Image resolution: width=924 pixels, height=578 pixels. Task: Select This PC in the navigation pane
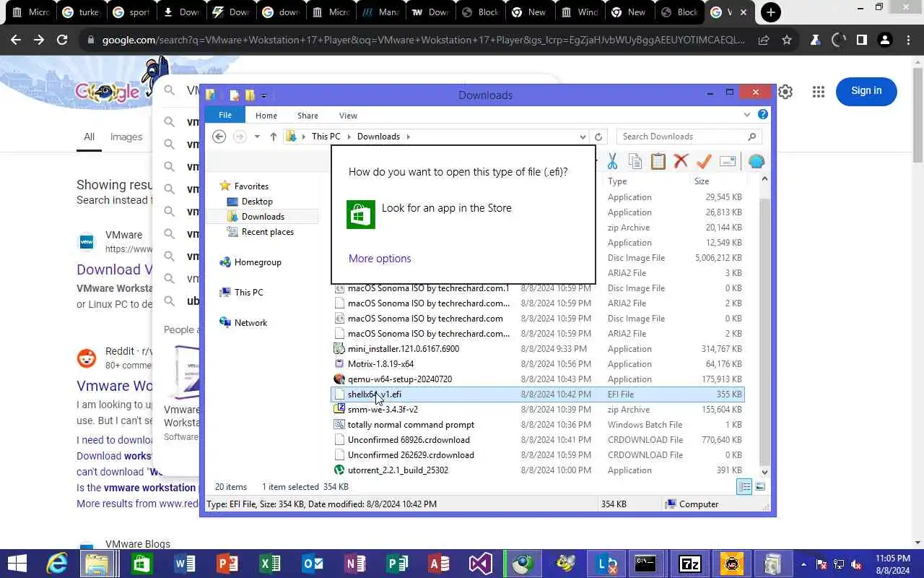coord(248,293)
